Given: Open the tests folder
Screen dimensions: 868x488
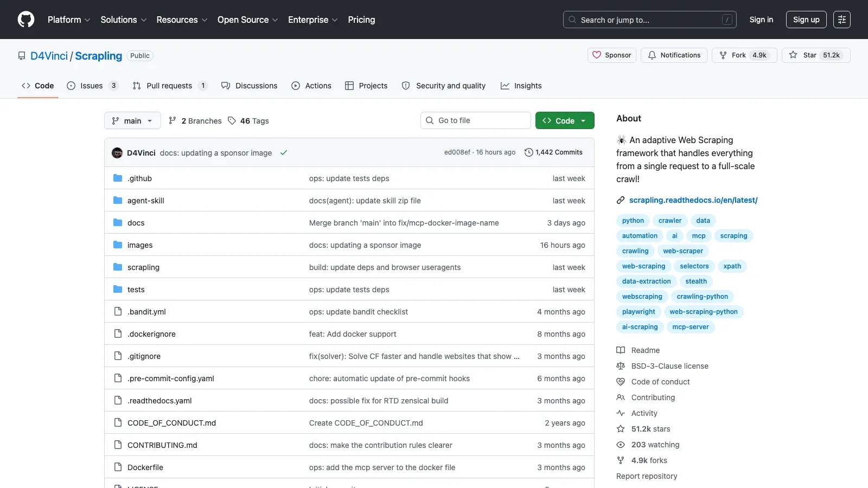Looking at the screenshot, I should point(136,290).
